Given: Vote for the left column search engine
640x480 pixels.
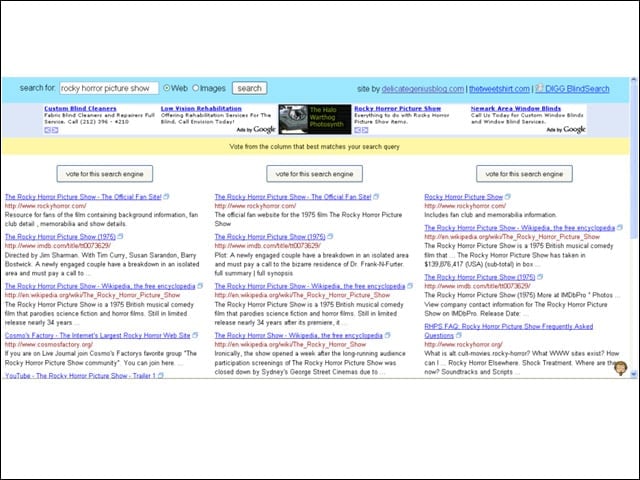Looking at the screenshot, I should click(104, 174).
